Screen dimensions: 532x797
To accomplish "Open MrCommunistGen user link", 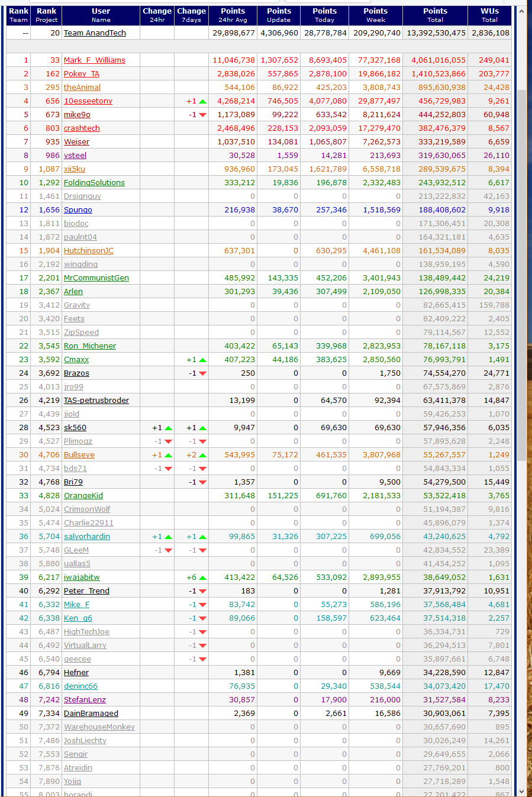I will (x=96, y=278).
